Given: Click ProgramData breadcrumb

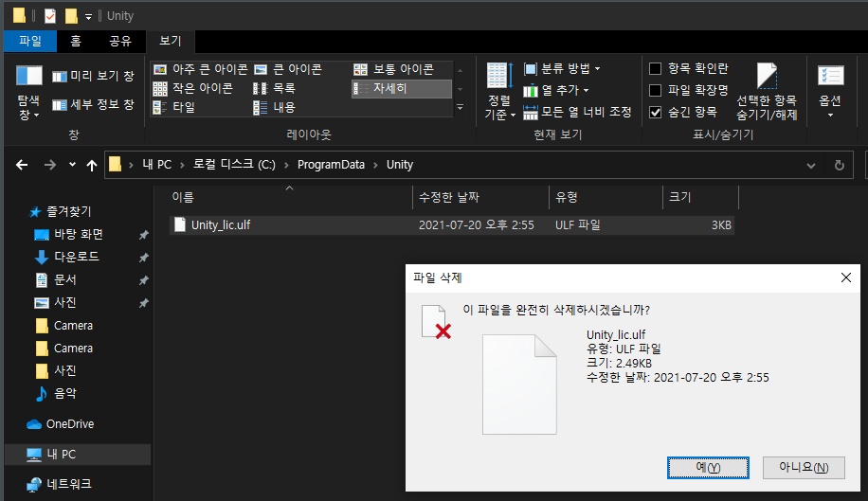Looking at the screenshot, I should (331, 165).
